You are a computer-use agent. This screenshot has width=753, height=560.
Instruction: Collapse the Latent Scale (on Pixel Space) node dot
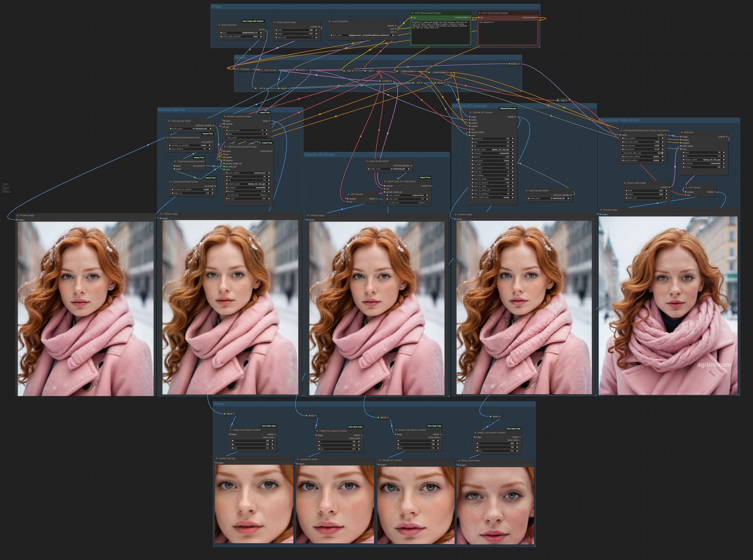385,181
